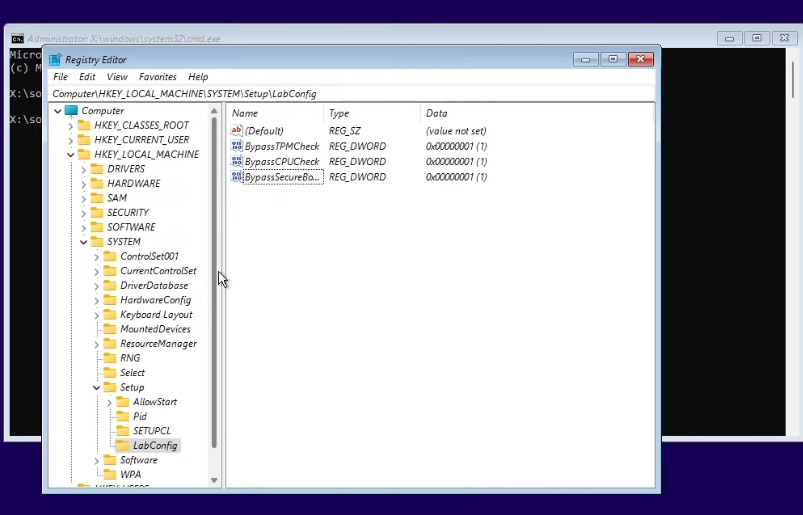
Task: Select the (Default) string value icon
Action: tap(237, 131)
